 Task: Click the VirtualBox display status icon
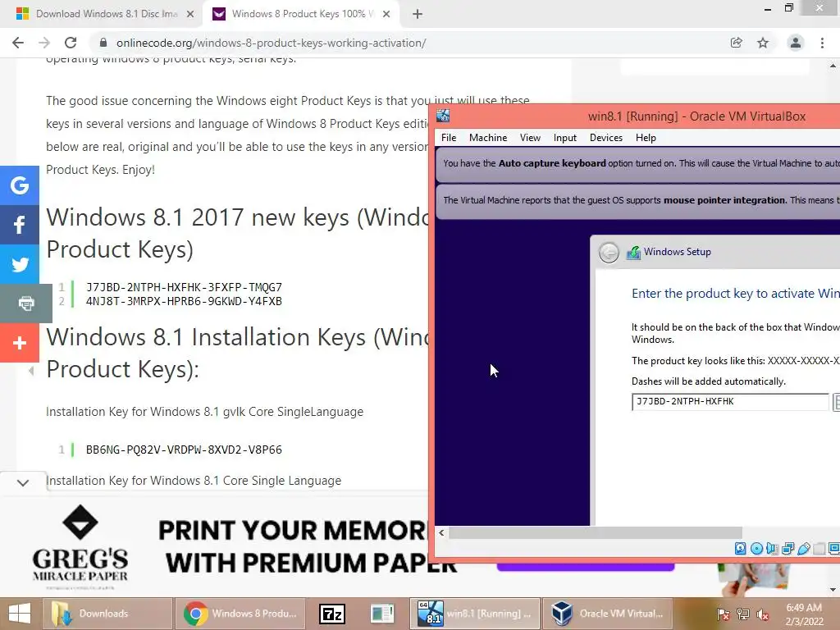coord(833,548)
